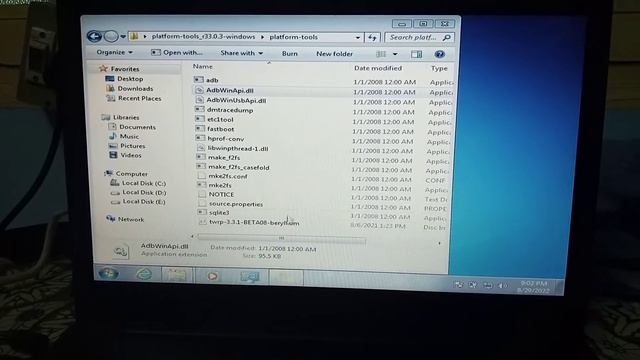Go back with the Back arrow button
The height and width of the screenshot is (360, 640).
94,36
